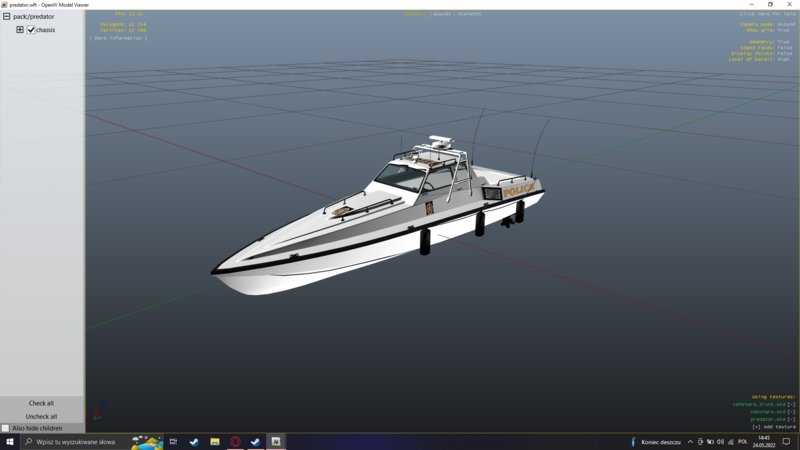
Task: Remove vehshare.wtd texture with [-]
Action: pyautogui.click(x=791, y=412)
